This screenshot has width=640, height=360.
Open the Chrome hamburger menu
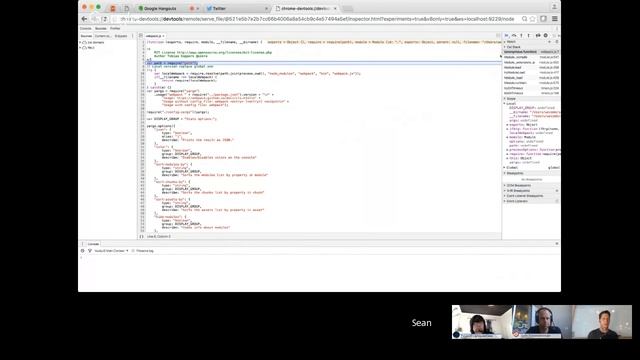(x=555, y=19)
